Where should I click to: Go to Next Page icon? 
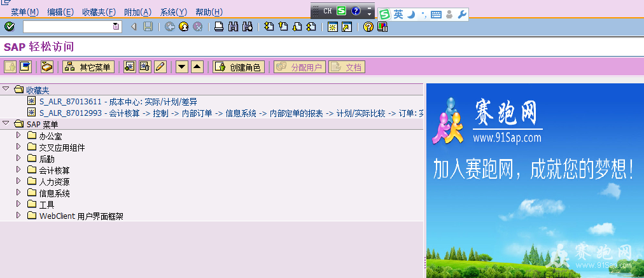pyautogui.click(x=297, y=27)
